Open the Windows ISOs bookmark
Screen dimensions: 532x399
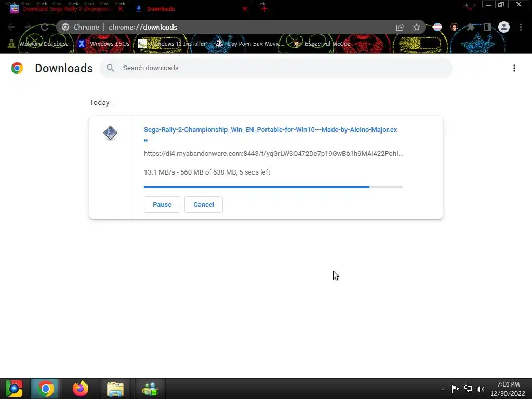[103, 44]
